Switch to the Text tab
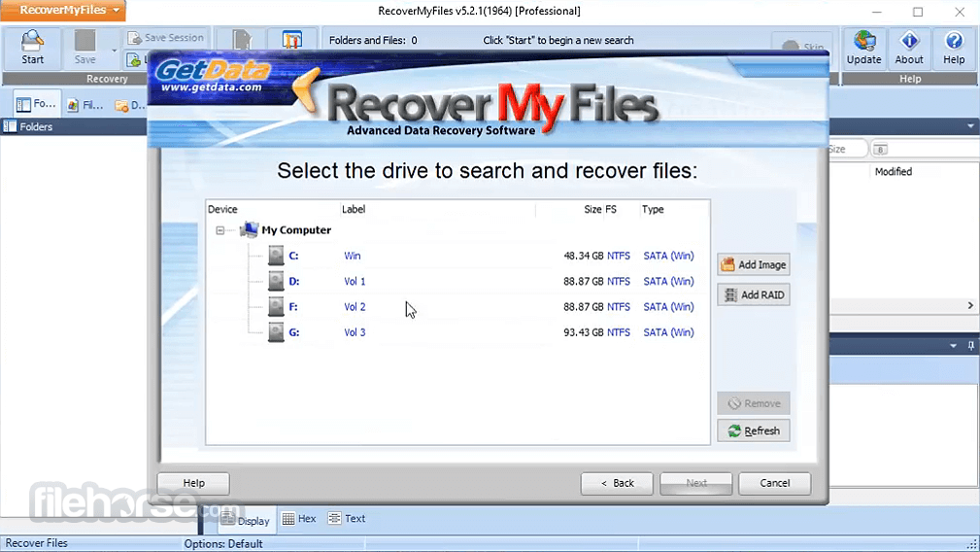This screenshot has width=980, height=552. tap(346, 518)
